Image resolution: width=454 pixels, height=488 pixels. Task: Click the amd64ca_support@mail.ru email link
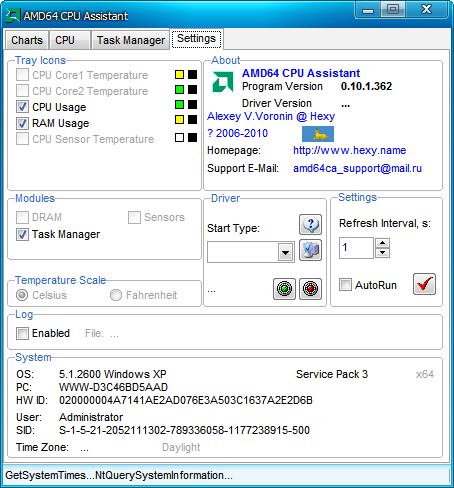pyautogui.click(x=357, y=168)
